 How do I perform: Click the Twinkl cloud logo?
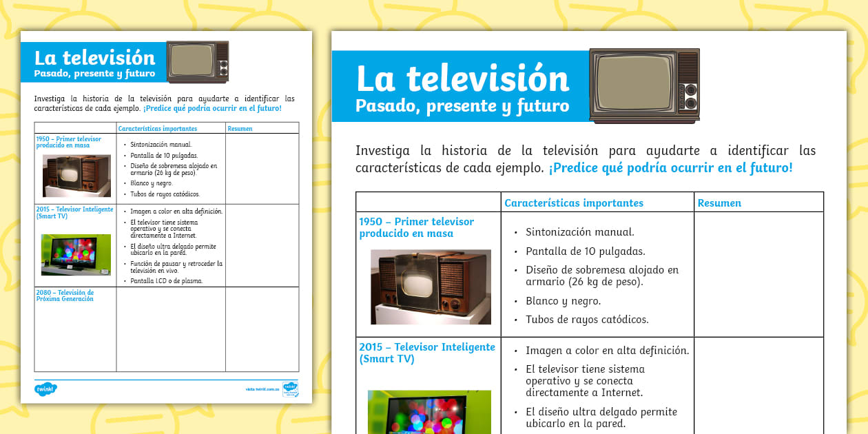pyautogui.click(x=46, y=388)
